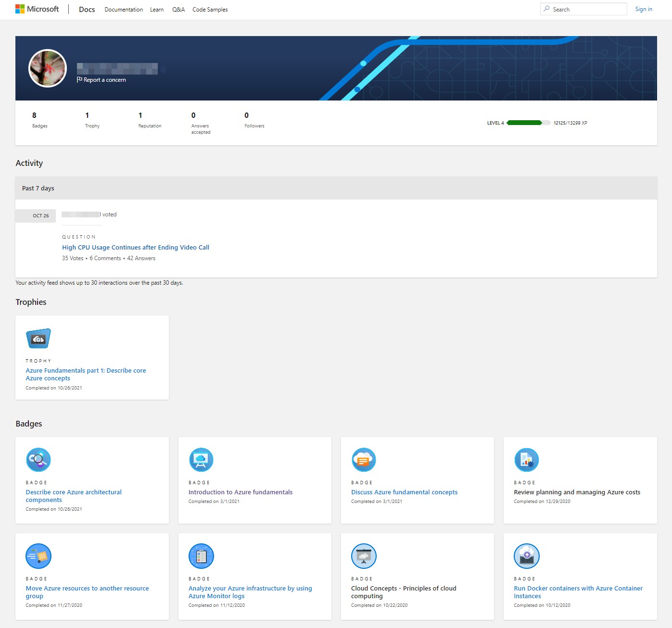
Task: Click Completed on 12/29/2020 date text
Action: click(x=542, y=502)
